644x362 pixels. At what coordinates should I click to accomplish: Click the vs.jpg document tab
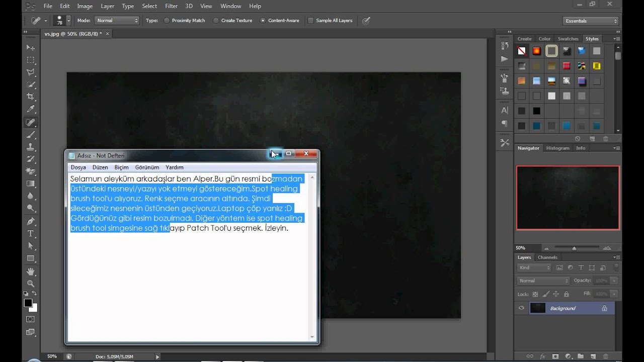pos(73,34)
